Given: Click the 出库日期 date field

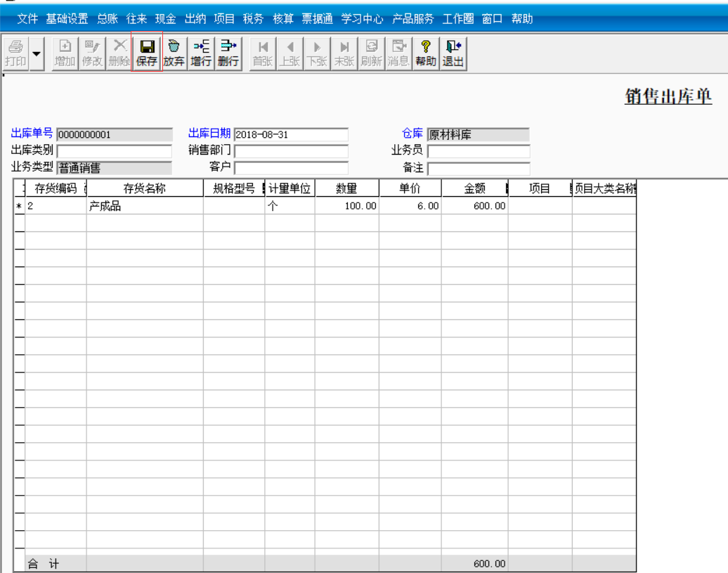Looking at the screenshot, I should coord(290,134).
